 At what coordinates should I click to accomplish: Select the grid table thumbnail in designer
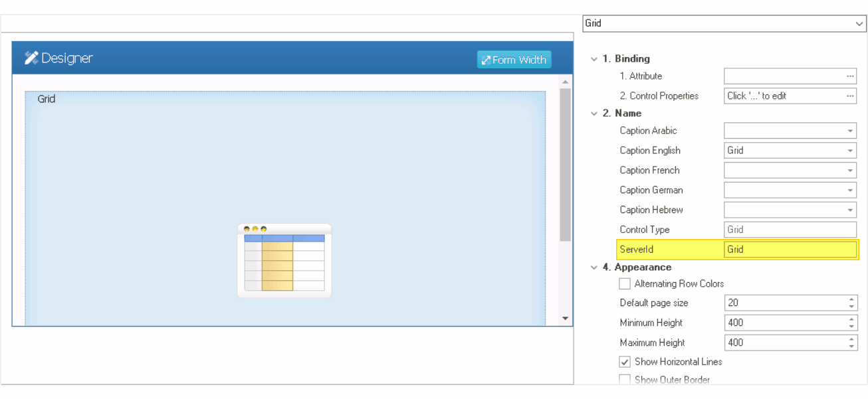point(284,261)
